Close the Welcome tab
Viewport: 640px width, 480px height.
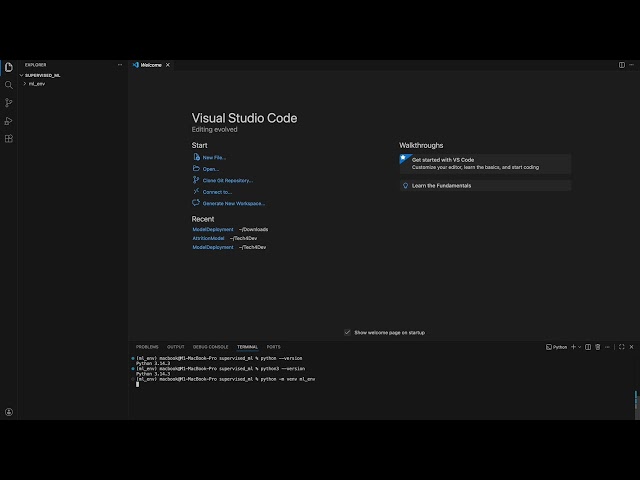click(x=168, y=65)
